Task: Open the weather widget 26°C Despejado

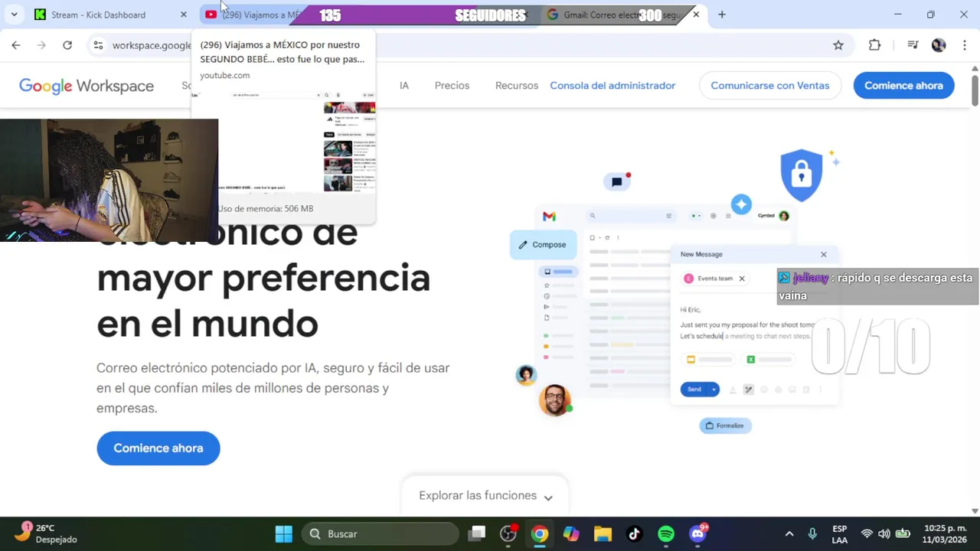Action: (x=47, y=533)
